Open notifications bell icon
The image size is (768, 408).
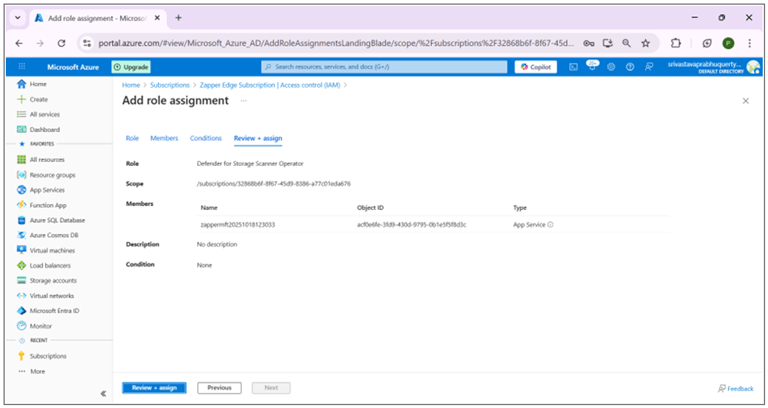pyautogui.click(x=592, y=67)
